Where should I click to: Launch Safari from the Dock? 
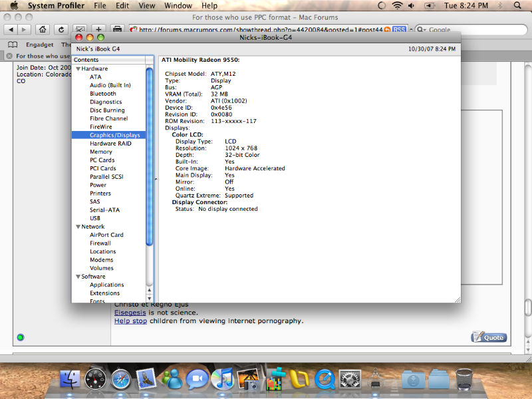[x=121, y=379]
